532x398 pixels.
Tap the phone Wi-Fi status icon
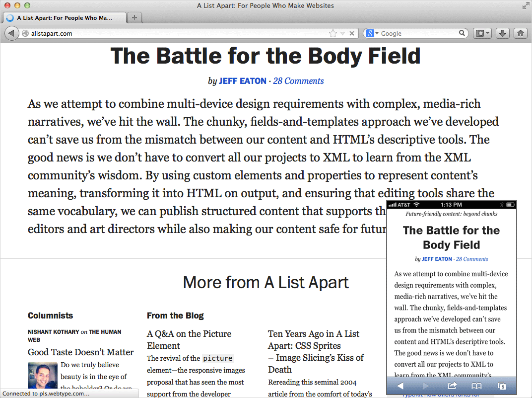(417, 205)
